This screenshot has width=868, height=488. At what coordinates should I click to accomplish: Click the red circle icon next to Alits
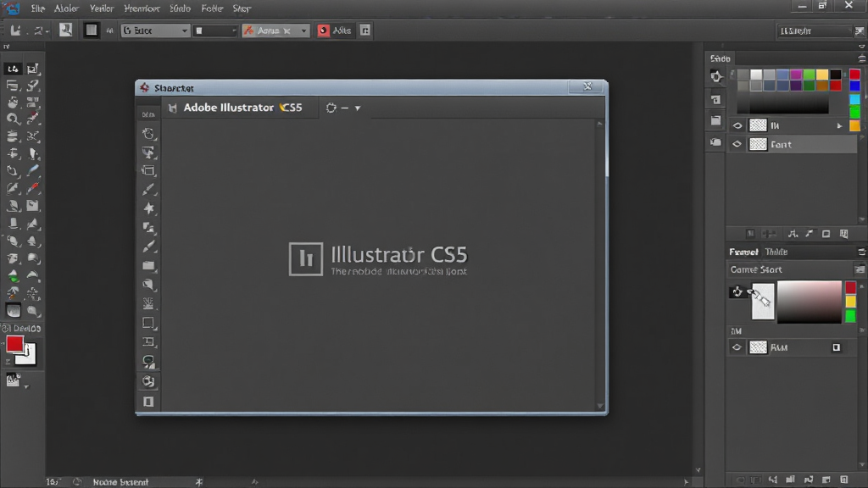[323, 30]
